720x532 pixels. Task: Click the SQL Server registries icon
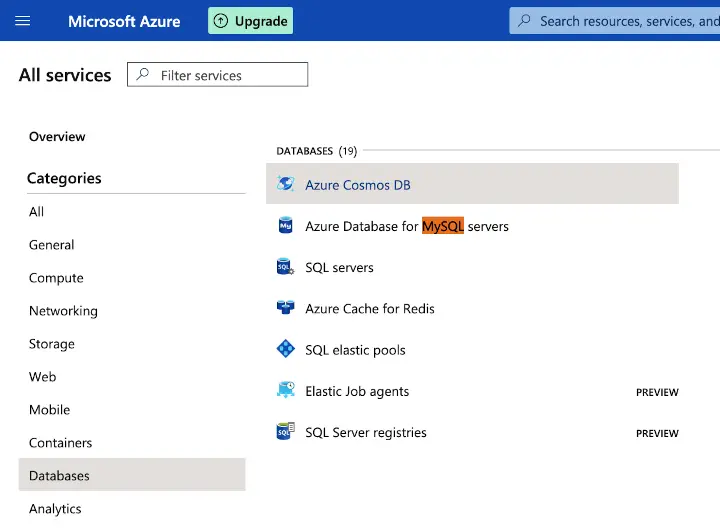point(286,432)
